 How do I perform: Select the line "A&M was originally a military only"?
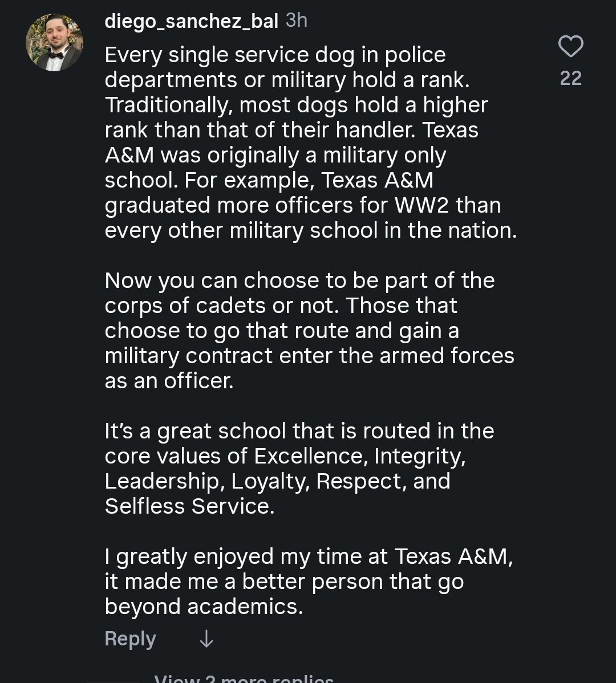tap(275, 155)
